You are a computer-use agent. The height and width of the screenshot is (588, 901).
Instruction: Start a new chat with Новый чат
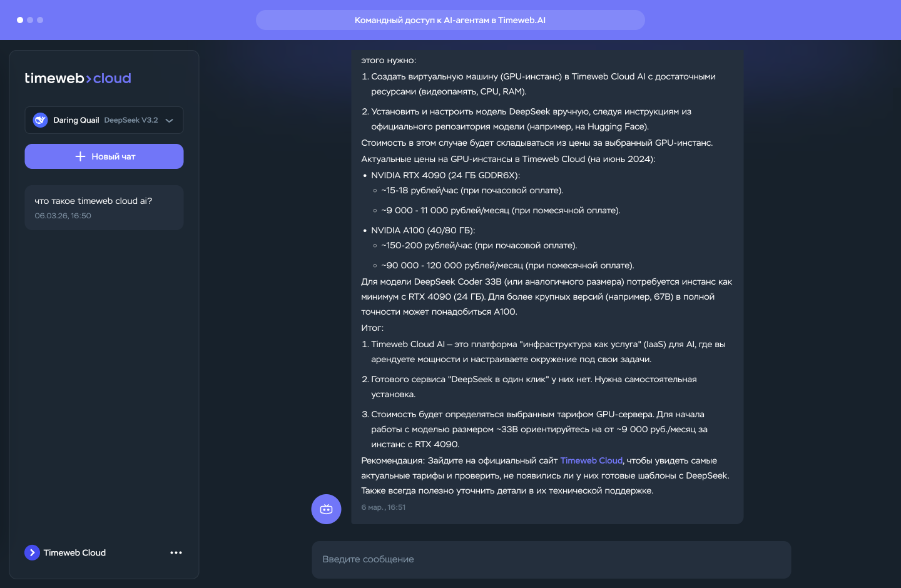104,156
